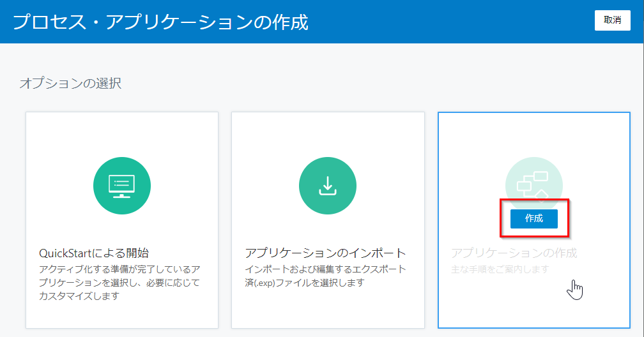644x337 pixels.
Task: Click the オプションの選択 section heading
Action: pyautogui.click(x=70, y=83)
